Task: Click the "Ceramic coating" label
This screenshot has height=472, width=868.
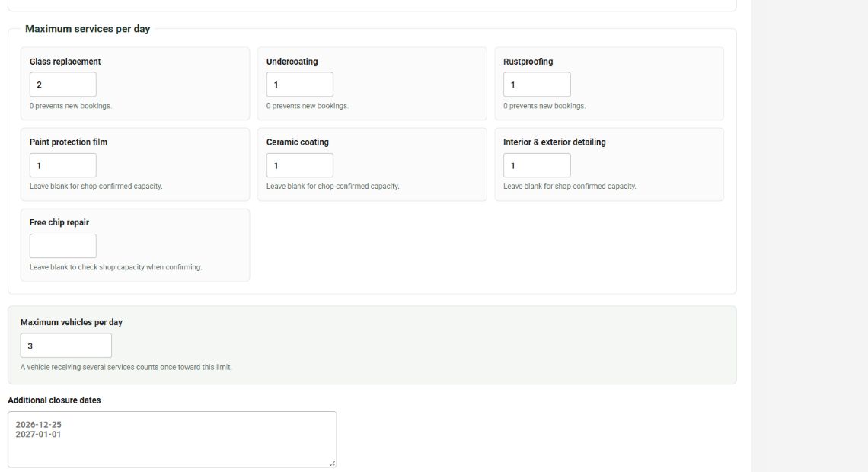Action: (297, 142)
